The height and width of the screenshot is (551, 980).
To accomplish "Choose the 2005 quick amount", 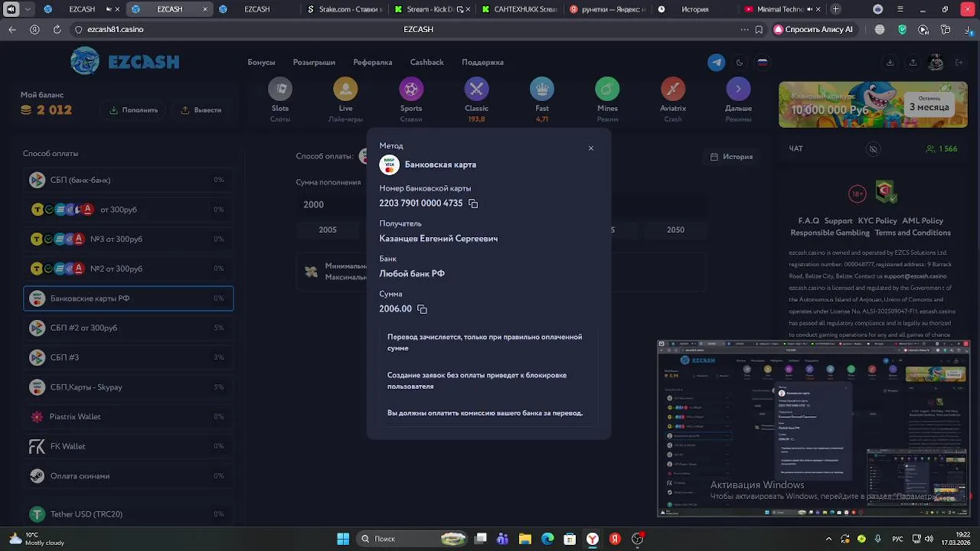I will pos(328,230).
